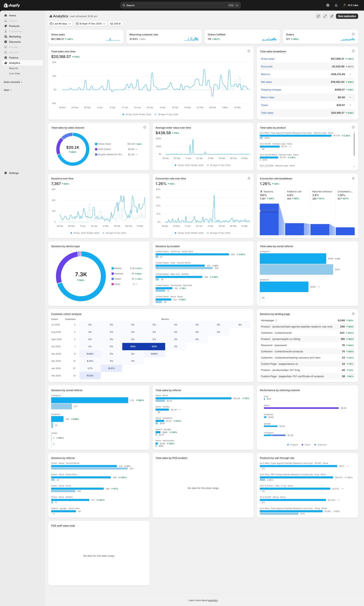Open the comparison date range dropdown
Viewport: 364px width, 606px height.
tap(90, 24)
